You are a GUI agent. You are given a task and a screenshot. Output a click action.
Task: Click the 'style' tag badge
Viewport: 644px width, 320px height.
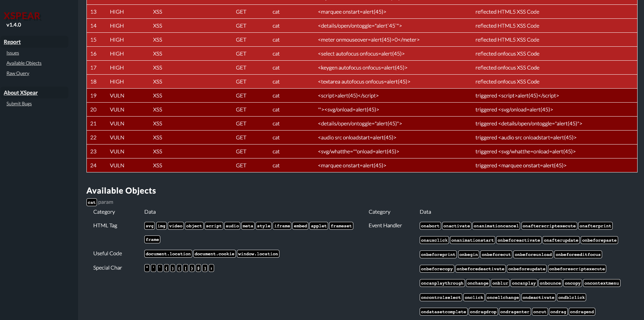pyautogui.click(x=263, y=226)
